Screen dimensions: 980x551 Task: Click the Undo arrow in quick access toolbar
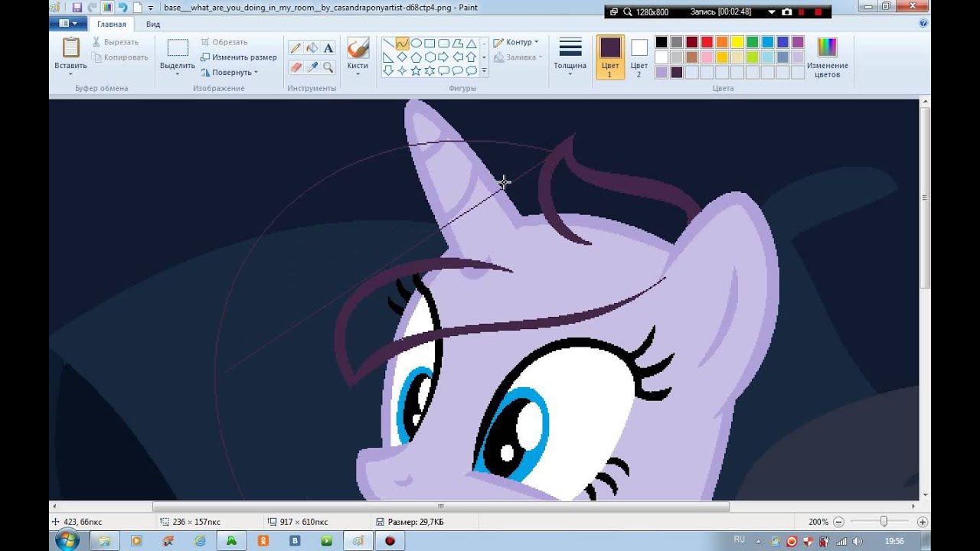122,8
